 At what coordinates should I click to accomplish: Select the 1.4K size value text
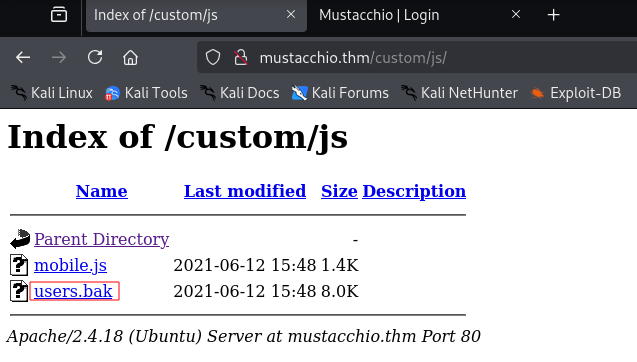[x=340, y=265]
